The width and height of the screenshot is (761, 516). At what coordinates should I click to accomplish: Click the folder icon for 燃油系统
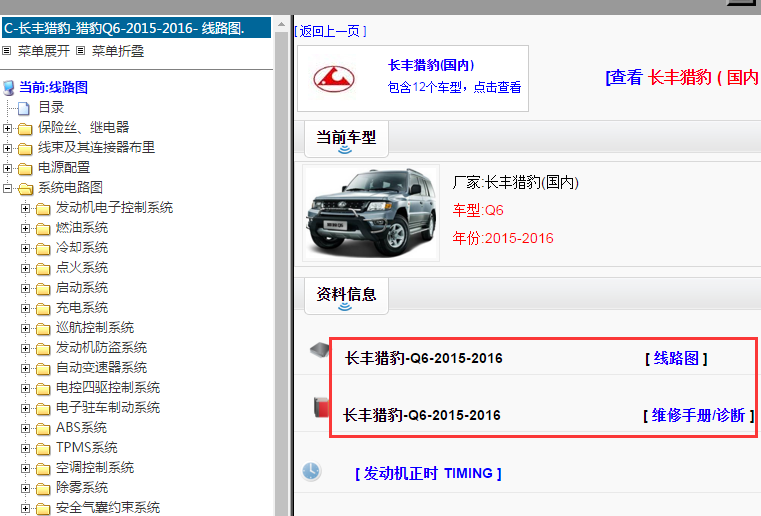43,229
